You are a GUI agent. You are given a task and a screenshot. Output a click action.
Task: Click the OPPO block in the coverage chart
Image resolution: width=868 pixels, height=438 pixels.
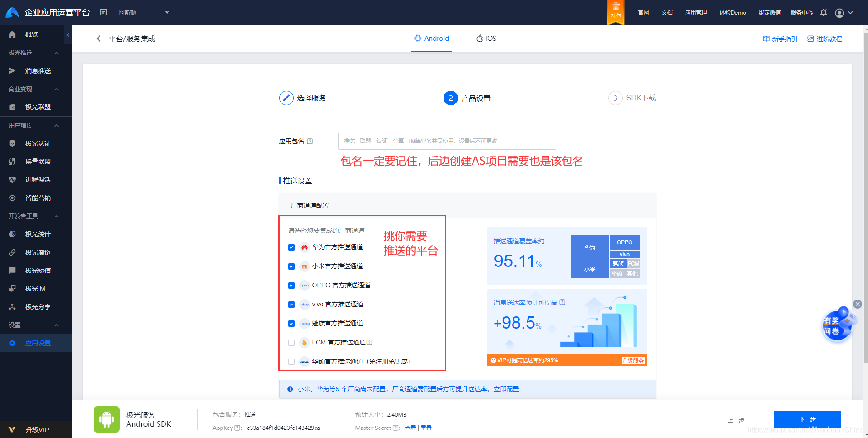point(625,242)
